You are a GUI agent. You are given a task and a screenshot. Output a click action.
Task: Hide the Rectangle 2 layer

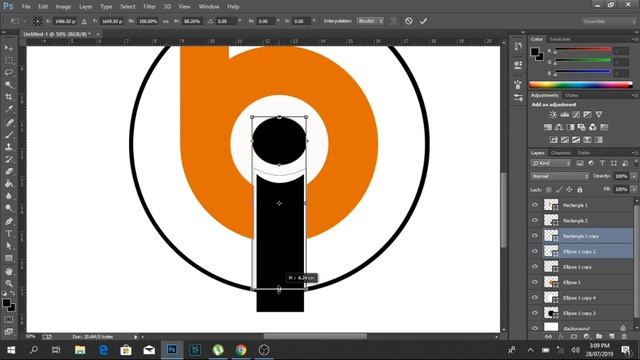point(535,220)
